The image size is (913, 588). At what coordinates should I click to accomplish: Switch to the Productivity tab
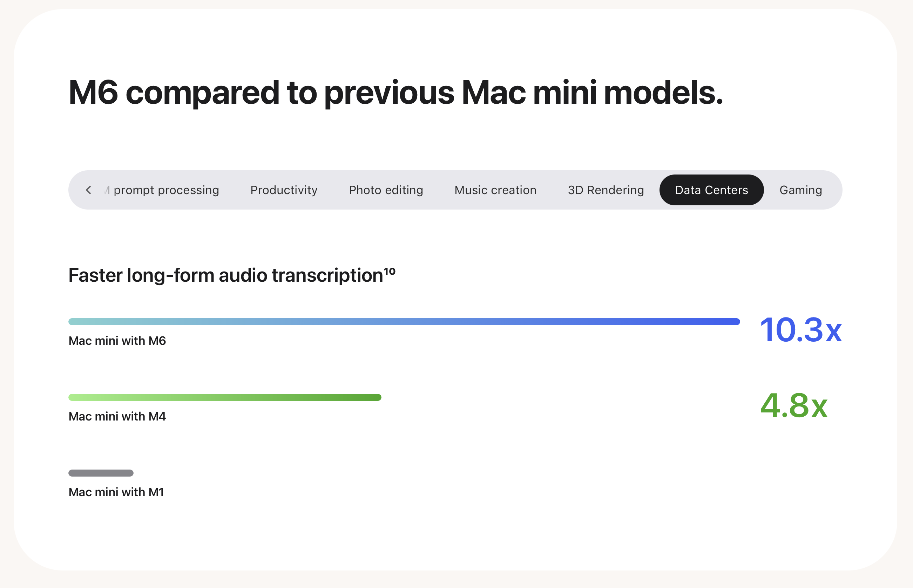(x=284, y=190)
